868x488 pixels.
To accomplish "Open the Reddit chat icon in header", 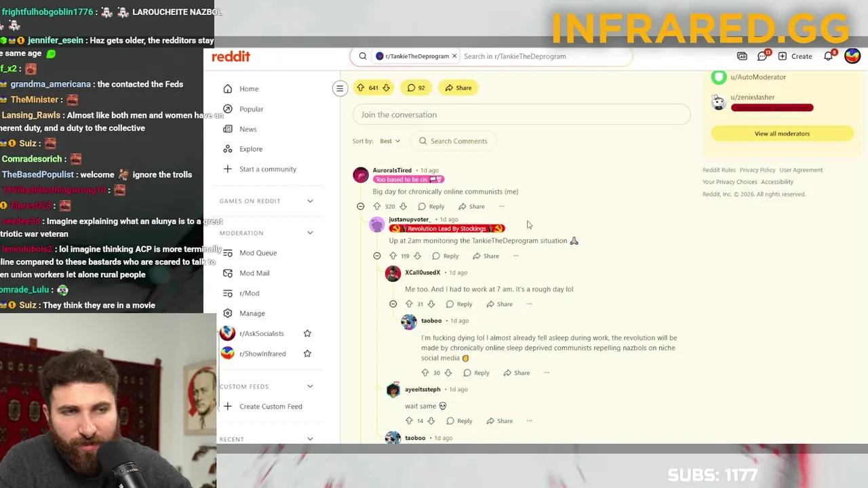I will click(x=762, y=56).
